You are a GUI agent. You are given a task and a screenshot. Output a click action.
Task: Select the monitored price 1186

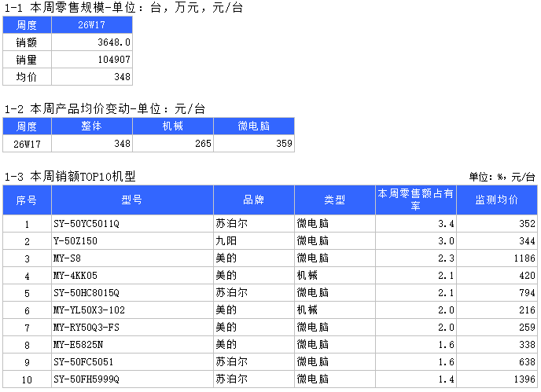click(524, 258)
